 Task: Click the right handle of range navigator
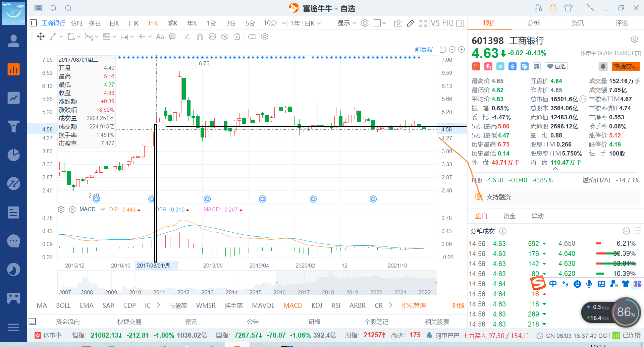click(x=435, y=283)
